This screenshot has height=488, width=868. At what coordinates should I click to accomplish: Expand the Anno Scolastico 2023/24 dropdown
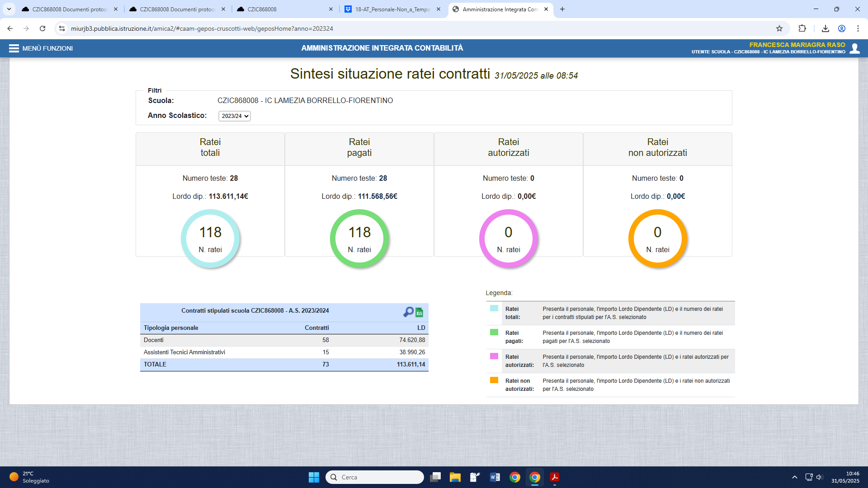pyautogui.click(x=235, y=116)
